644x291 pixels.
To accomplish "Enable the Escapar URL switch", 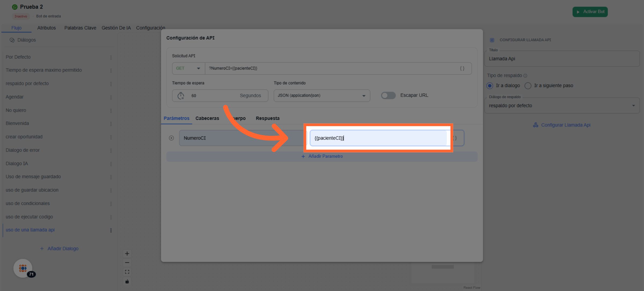I will [x=388, y=95].
